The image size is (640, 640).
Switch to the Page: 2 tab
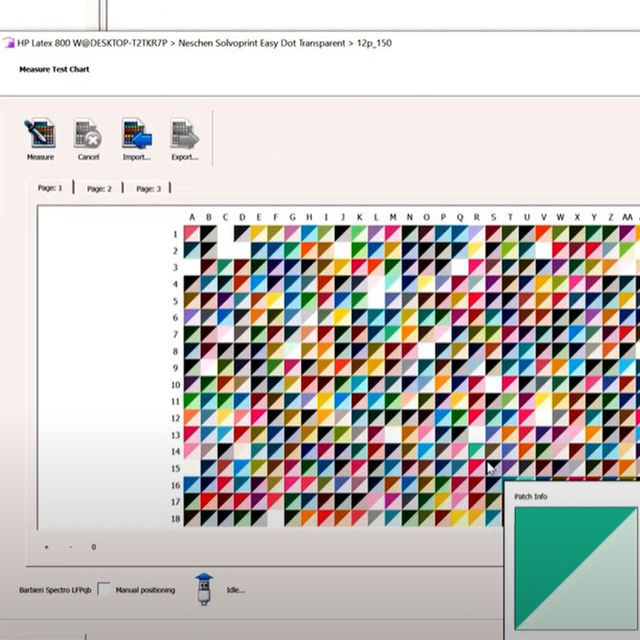[x=99, y=189]
